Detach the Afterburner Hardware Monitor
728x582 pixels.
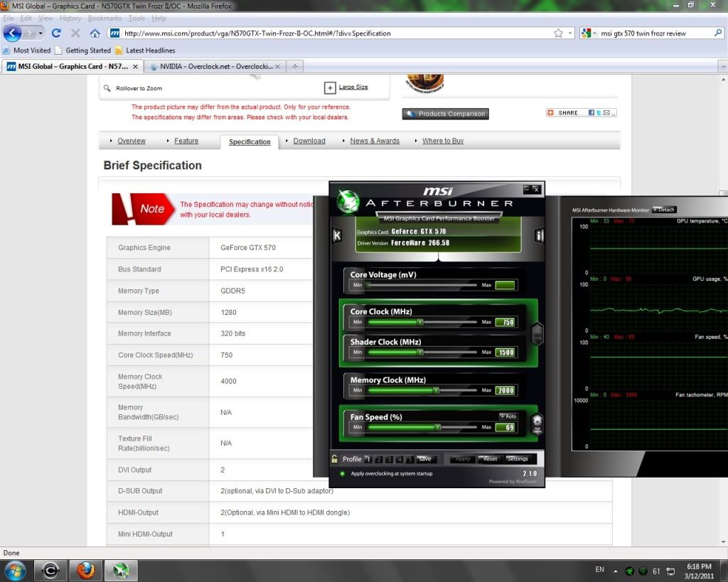tap(664, 210)
